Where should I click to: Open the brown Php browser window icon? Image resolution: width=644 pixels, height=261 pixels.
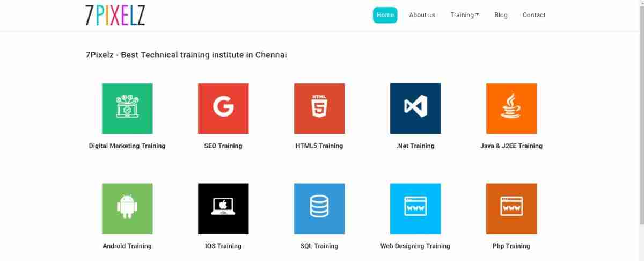tap(511, 209)
